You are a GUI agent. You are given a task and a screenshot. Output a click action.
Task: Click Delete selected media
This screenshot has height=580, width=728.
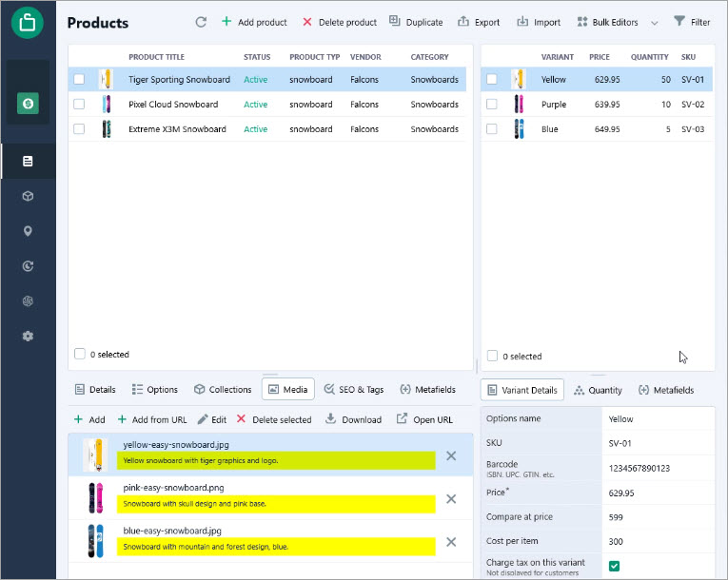pyautogui.click(x=274, y=419)
